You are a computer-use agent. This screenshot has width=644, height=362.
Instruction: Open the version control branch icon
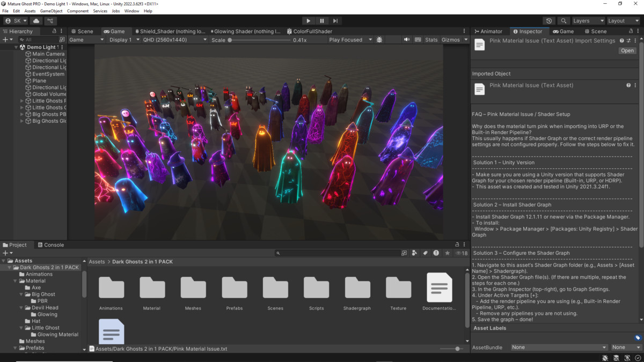[50, 21]
